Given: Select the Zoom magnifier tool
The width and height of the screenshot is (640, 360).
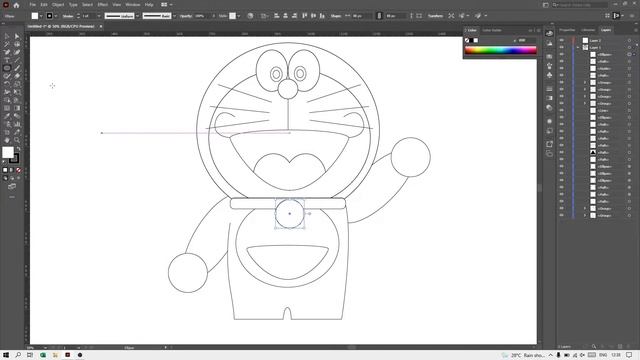Looking at the screenshot, I should [17, 140].
